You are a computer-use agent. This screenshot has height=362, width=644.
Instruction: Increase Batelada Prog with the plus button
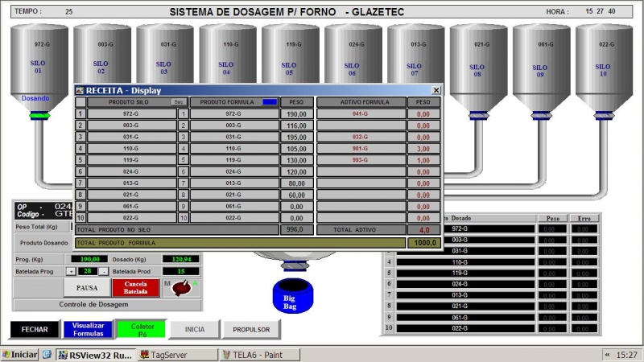(x=69, y=272)
